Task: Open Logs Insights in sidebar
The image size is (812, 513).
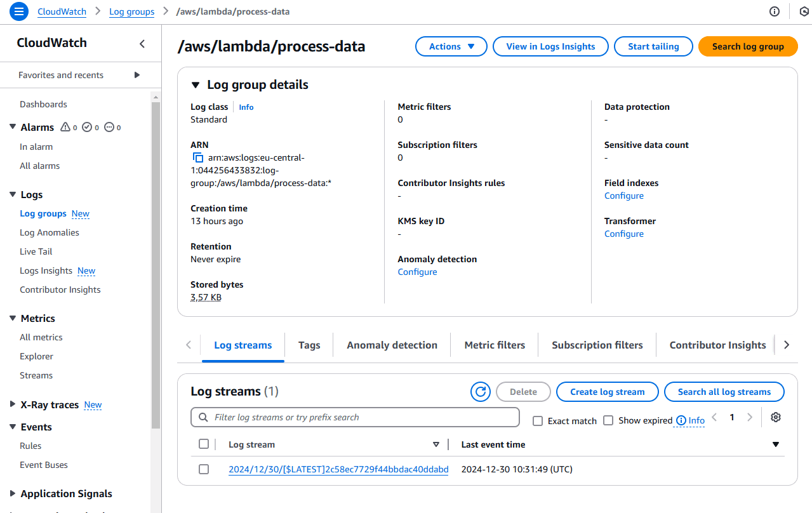Action: pyautogui.click(x=46, y=270)
